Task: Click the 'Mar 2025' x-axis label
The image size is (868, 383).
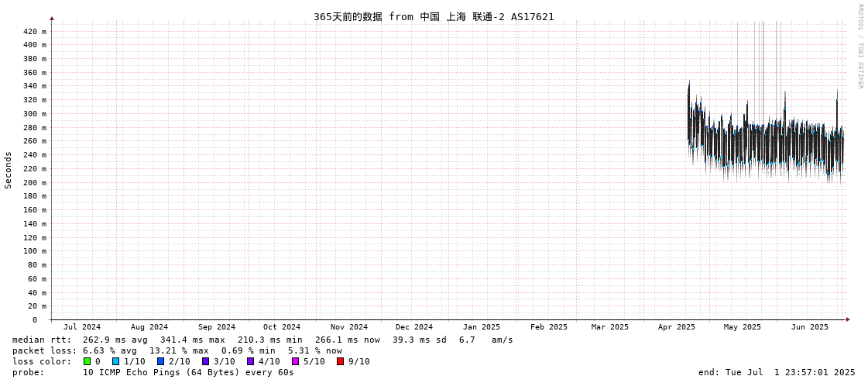Action: click(609, 327)
